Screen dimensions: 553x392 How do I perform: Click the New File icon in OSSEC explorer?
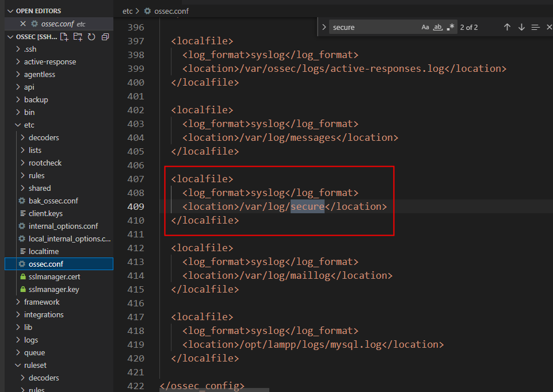point(64,37)
